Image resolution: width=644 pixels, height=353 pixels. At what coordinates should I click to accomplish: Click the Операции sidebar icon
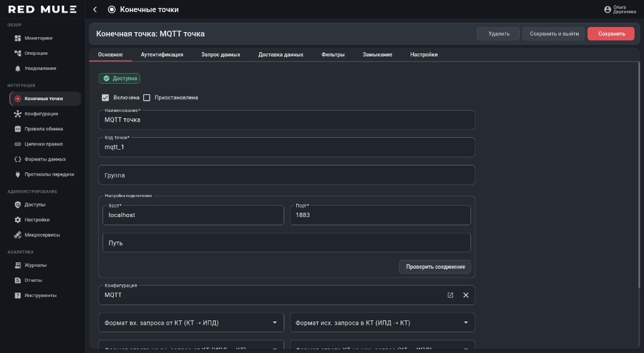click(x=18, y=53)
